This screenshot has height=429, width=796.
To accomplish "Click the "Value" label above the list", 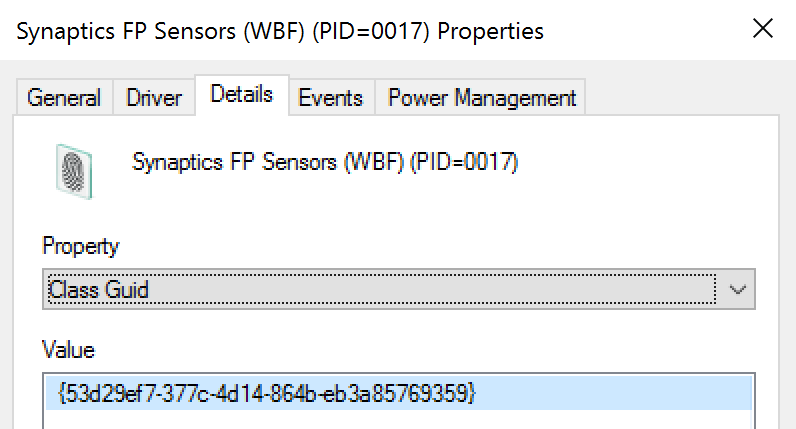I will 68,350.
